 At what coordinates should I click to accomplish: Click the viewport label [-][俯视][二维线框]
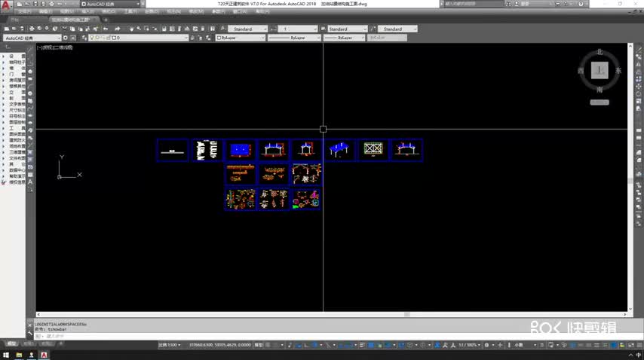(54, 47)
